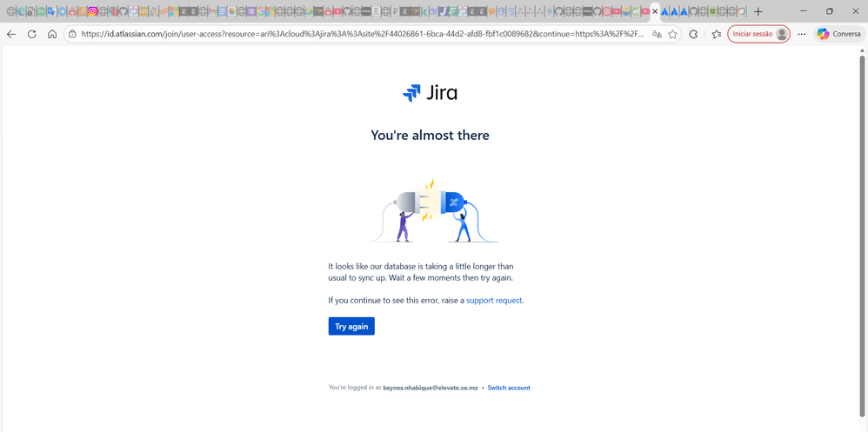This screenshot has width=868, height=432.
Task: Click the vertical scrollbar thumb
Action: (x=862, y=235)
